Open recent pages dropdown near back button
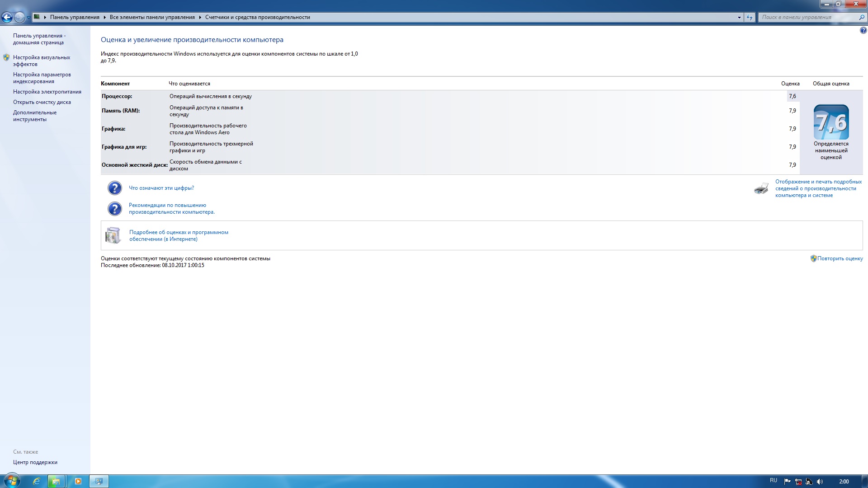Viewport: 868px width, 488px height. [x=28, y=18]
